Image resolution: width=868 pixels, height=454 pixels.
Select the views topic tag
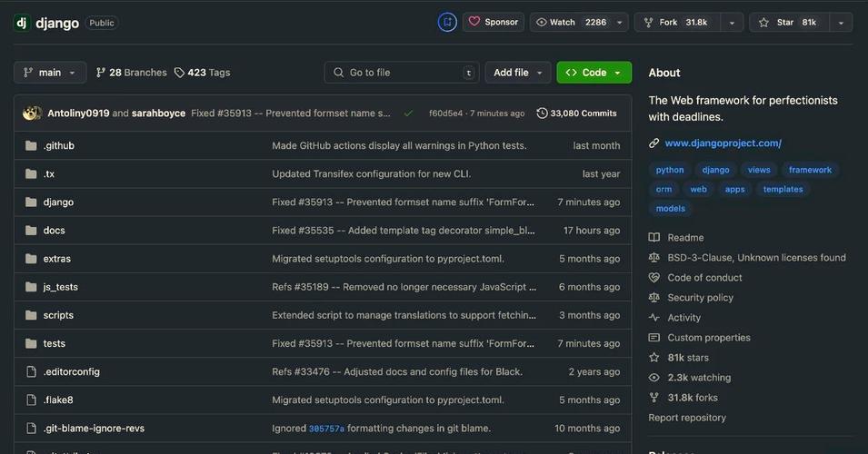click(759, 170)
